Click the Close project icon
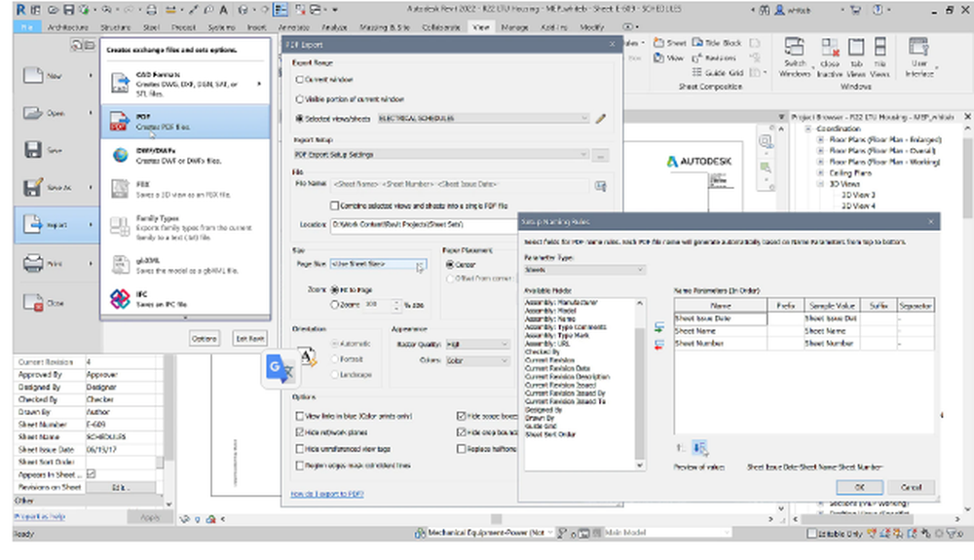974x560 pixels. click(x=33, y=303)
